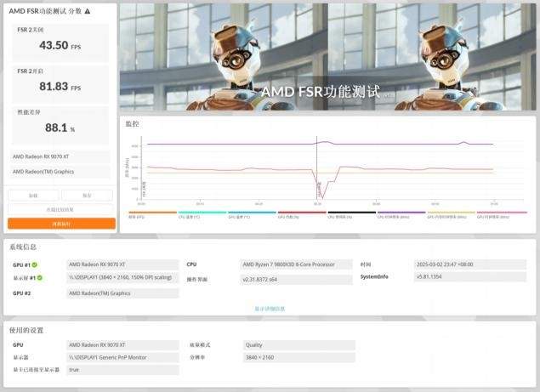
Task: Click the version v2.31.8372 s64 field
Action: [x=296, y=280]
